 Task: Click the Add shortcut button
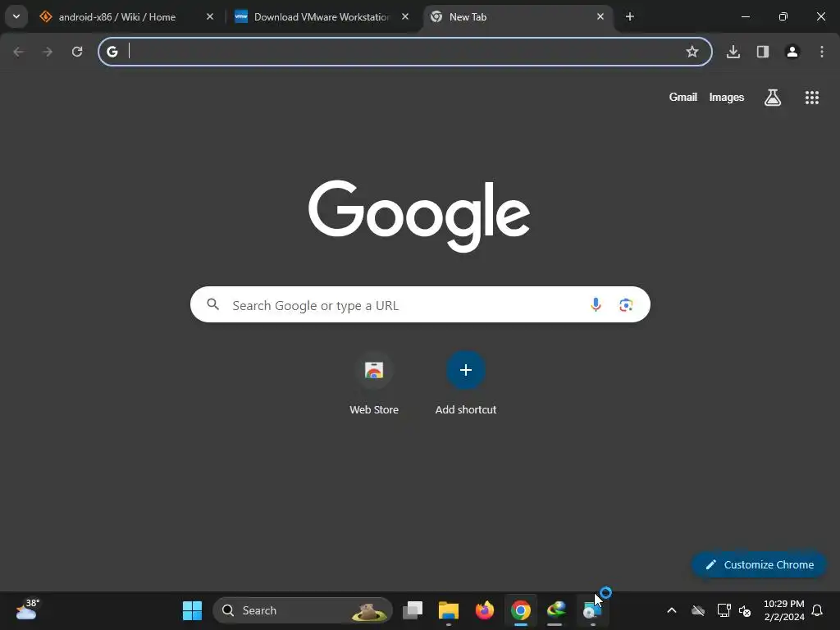[x=466, y=384]
